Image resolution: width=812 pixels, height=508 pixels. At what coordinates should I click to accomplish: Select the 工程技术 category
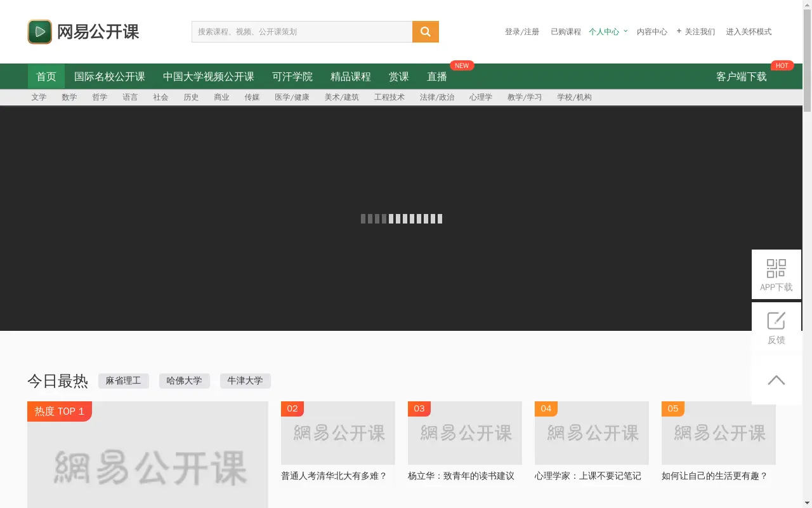(389, 97)
